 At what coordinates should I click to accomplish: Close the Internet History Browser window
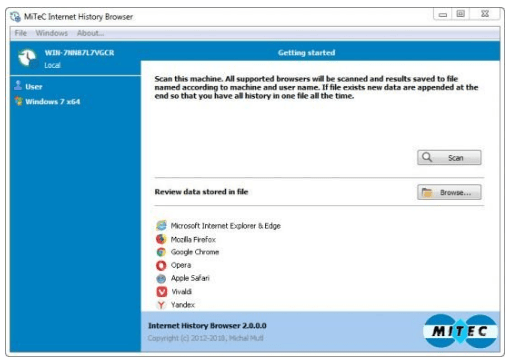[x=485, y=14]
